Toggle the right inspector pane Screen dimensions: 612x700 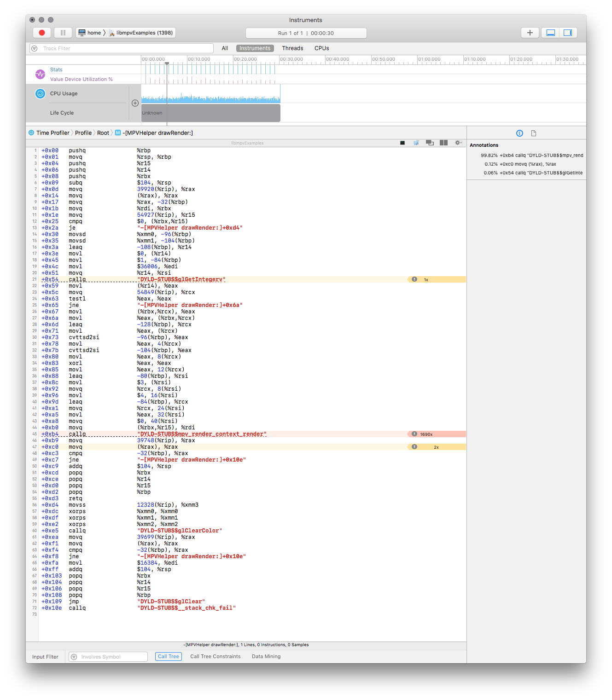568,32
